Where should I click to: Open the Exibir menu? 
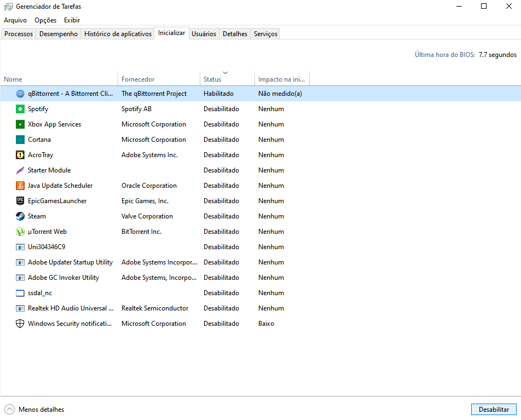(x=72, y=20)
